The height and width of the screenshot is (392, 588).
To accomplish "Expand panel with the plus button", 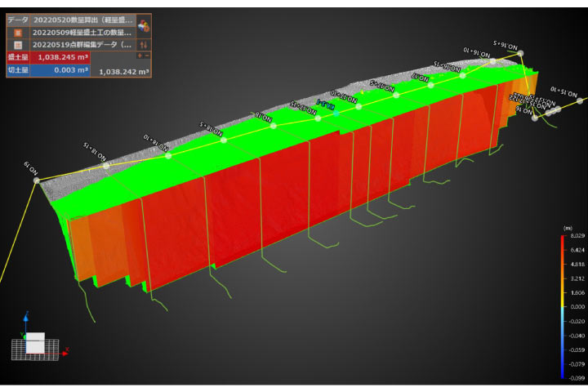I will pos(140,56).
